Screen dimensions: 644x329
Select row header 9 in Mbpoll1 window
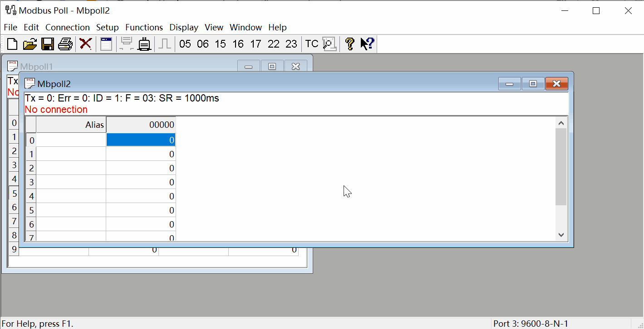point(14,249)
